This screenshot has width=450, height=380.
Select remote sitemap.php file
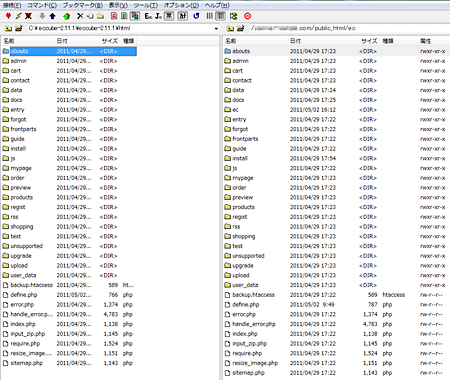click(335, 373)
